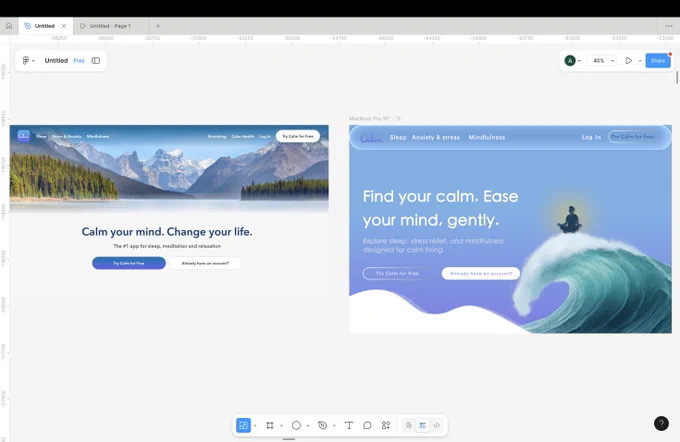Click the vertical scrollbar at right edge
The width and height of the screenshot is (680, 442).
pos(677,78)
